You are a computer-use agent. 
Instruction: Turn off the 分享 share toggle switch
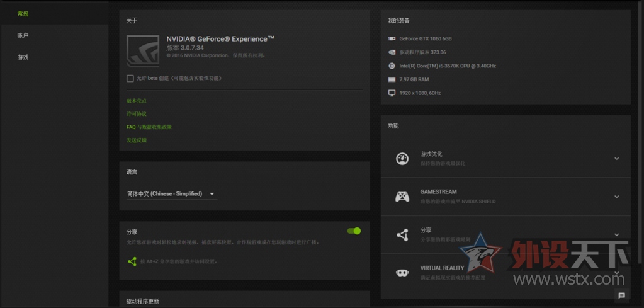pyautogui.click(x=354, y=231)
